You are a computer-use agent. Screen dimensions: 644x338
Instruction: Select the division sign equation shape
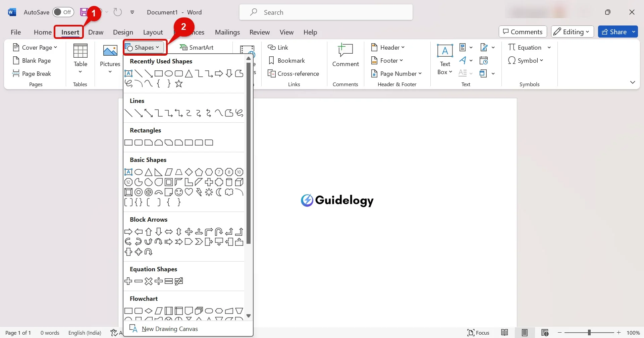point(159,281)
